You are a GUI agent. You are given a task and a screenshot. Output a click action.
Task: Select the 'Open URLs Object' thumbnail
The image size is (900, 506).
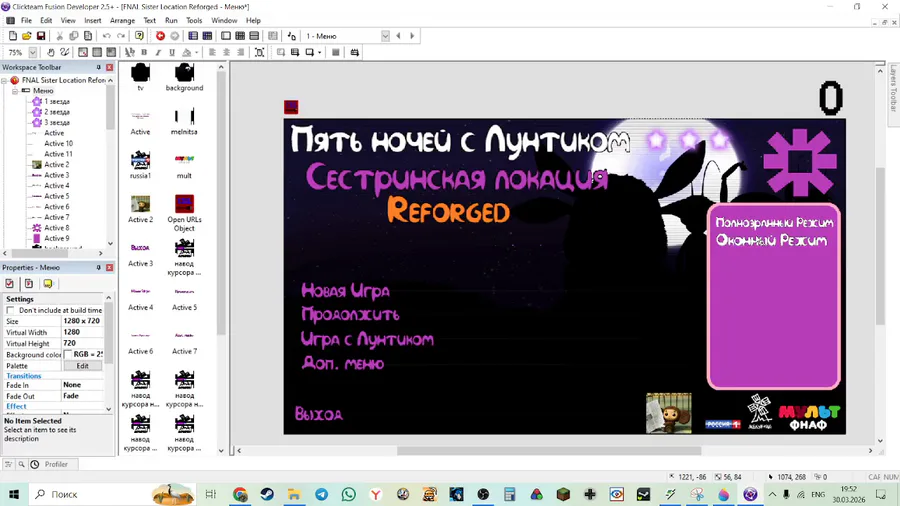[x=184, y=213]
